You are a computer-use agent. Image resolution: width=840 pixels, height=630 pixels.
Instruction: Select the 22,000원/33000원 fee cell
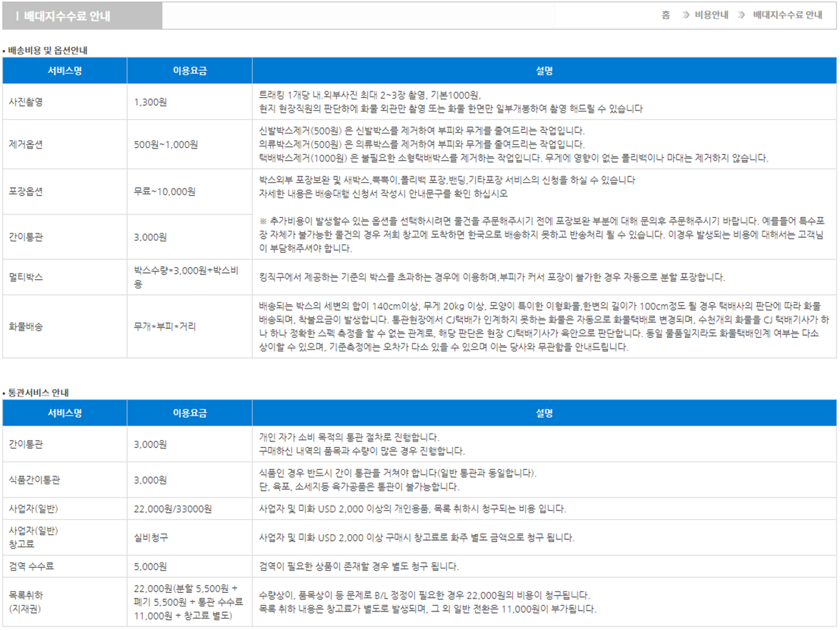point(172,509)
